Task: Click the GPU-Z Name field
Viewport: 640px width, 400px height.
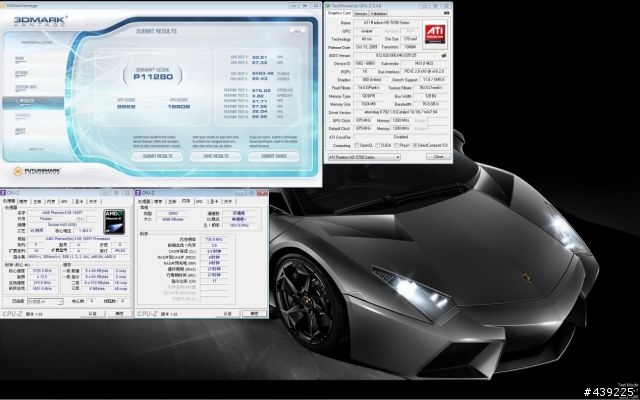Action: click(x=386, y=23)
